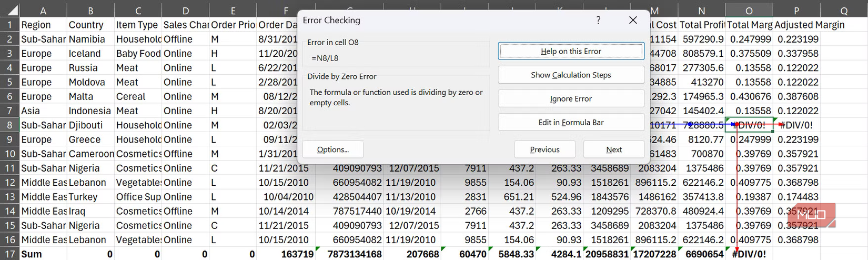Select row 17 header

pos(9,254)
